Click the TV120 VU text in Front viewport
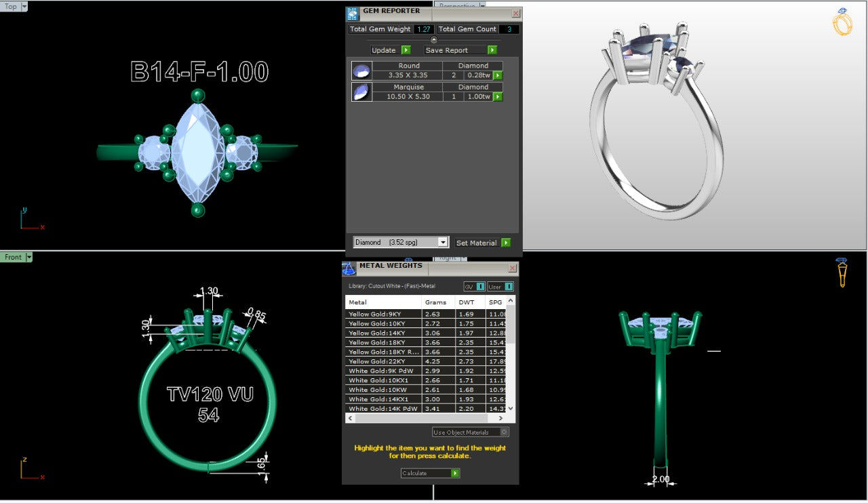 [x=210, y=395]
